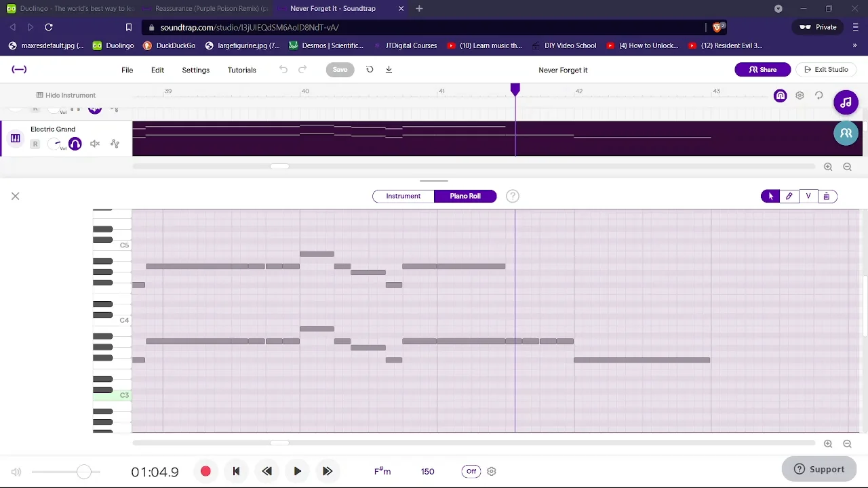Click the undo arrow icon
868x488 pixels.
[x=283, y=70]
